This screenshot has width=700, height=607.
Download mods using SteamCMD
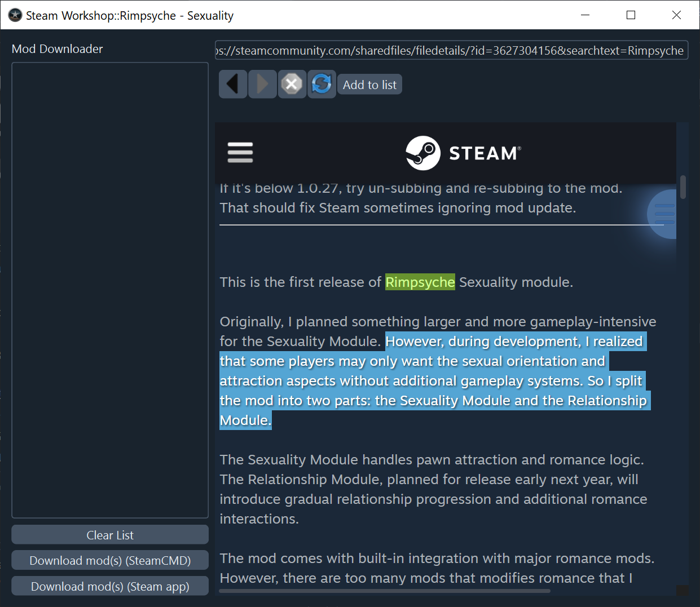pyautogui.click(x=110, y=560)
